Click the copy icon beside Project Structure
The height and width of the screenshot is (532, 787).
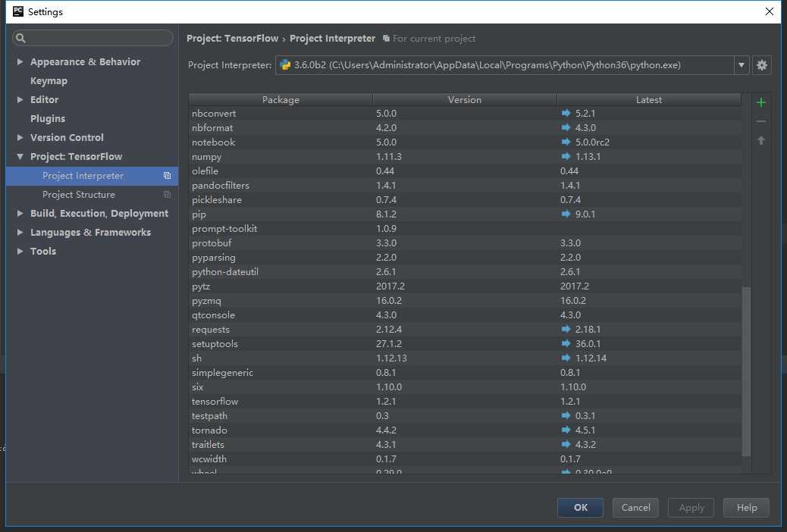click(167, 195)
